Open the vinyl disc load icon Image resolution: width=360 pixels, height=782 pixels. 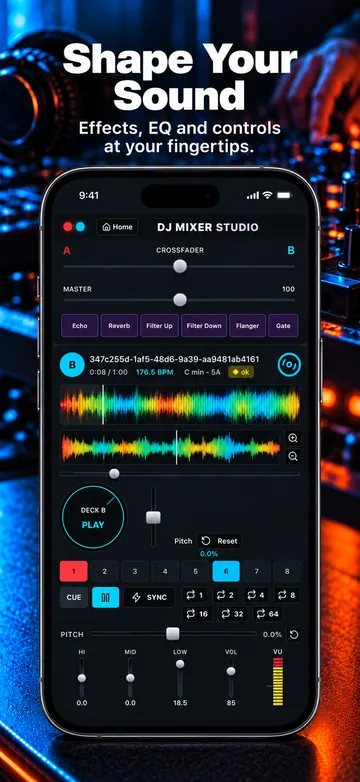(x=289, y=365)
